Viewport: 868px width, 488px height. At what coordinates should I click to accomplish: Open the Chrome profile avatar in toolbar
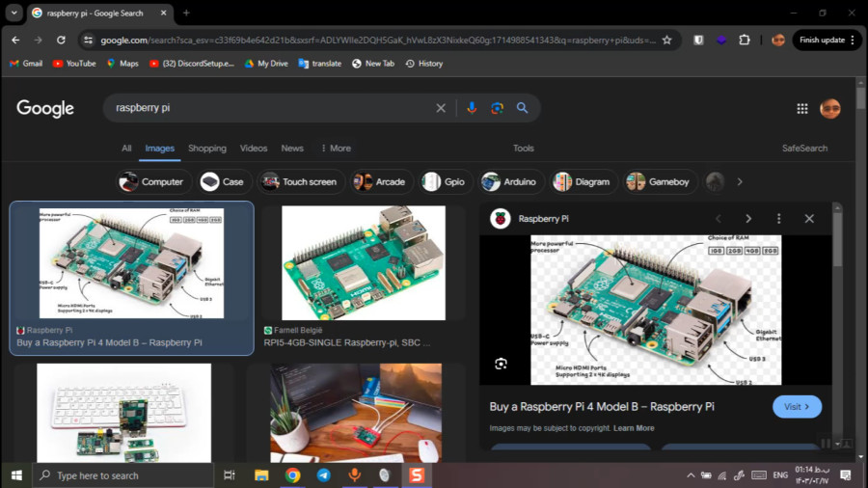[x=777, y=40]
